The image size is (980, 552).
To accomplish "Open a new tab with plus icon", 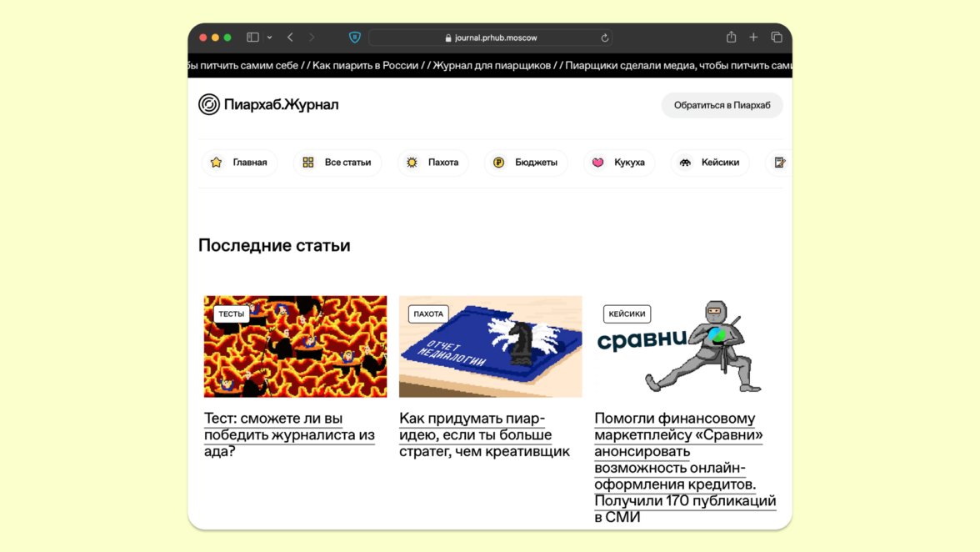I will 753,38.
